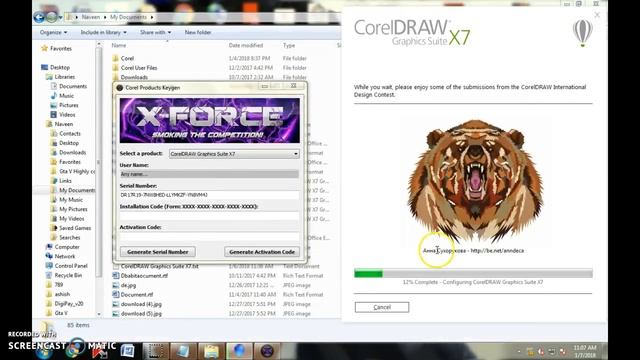Open the My Videos folder icon
The image size is (640, 360).
click(x=53, y=219)
